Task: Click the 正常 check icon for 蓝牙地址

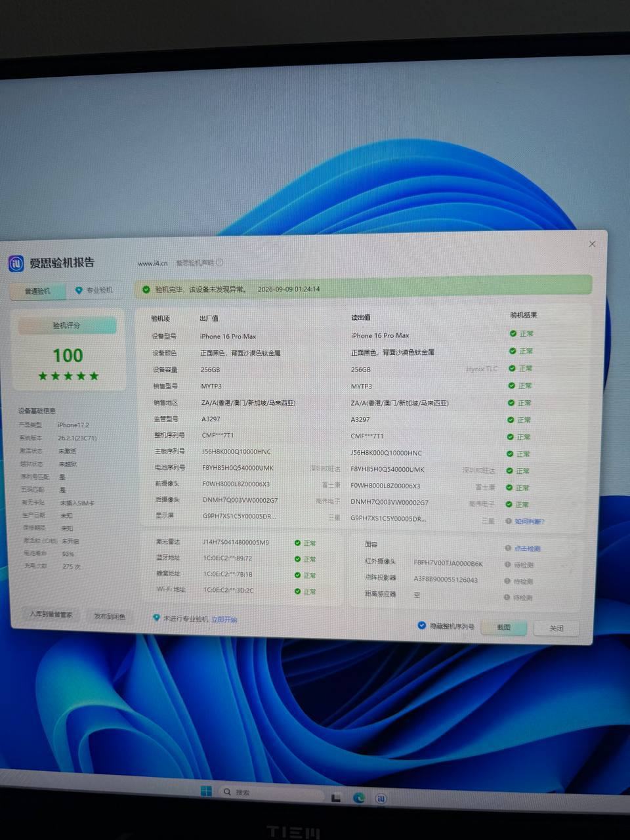Action: point(297,559)
